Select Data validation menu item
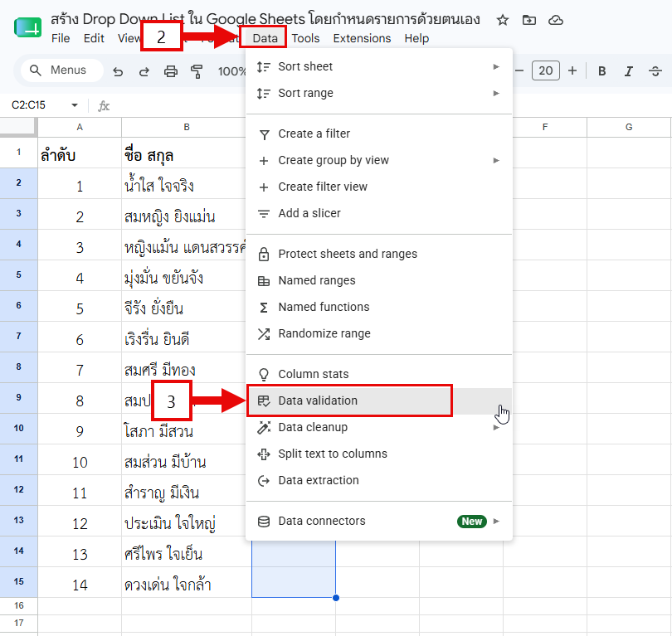The height and width of the screenshot is (636, 672). 379,401
